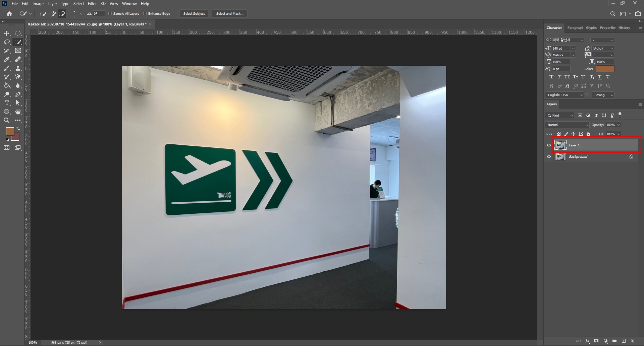Select the Ellipse shape tool
The image size is (644, 346).
click(7, 112)
